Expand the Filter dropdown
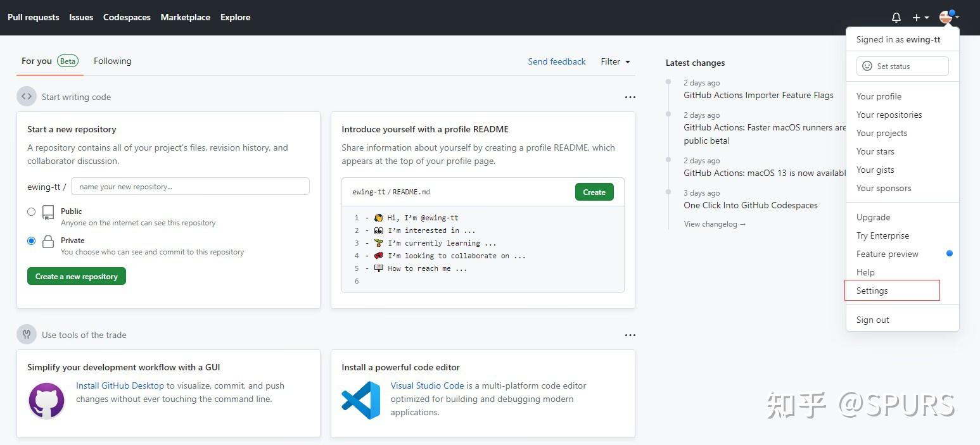 click(x=615, y=61)
